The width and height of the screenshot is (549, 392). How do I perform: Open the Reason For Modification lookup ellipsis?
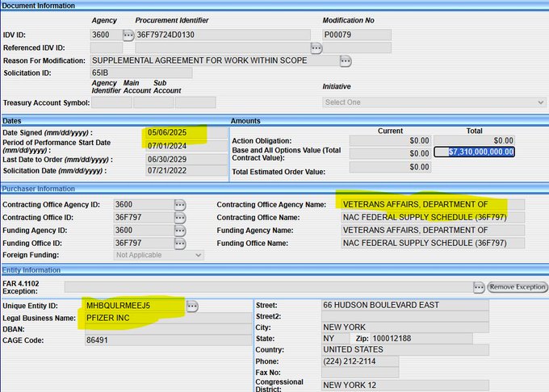click(346, 60)
